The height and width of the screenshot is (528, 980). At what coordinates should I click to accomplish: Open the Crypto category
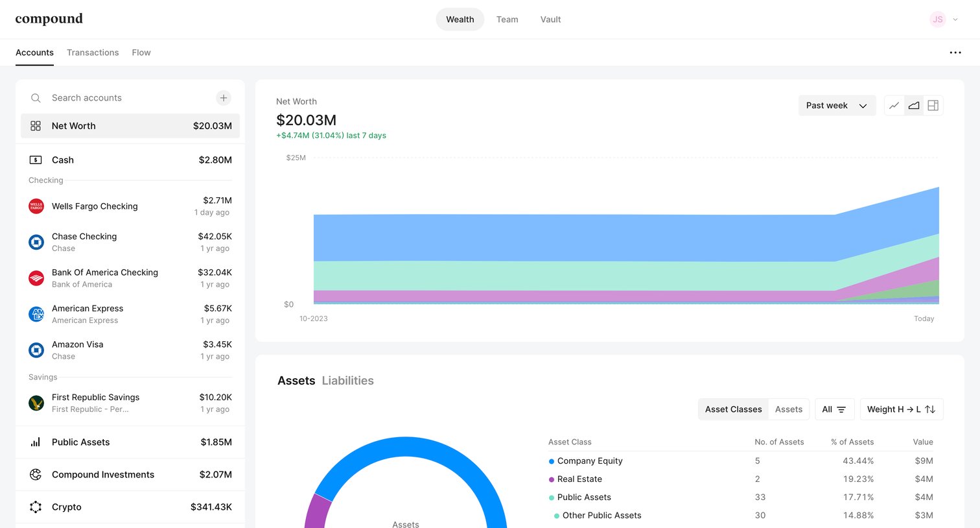tap(130, 507)
